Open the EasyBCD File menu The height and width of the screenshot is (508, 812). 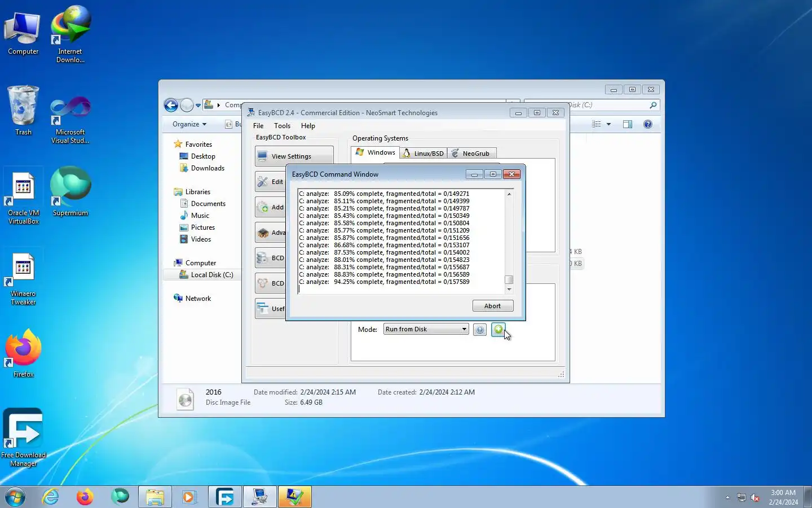258,126
